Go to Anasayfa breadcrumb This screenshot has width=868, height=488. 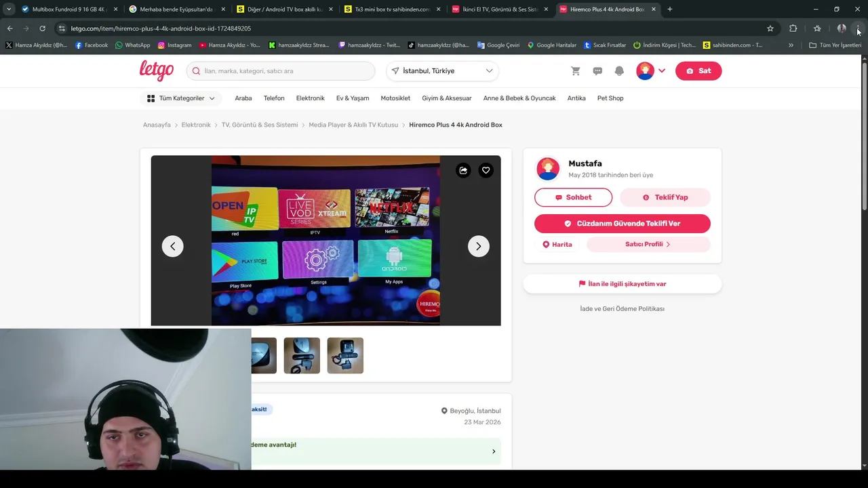click(157, 125)
